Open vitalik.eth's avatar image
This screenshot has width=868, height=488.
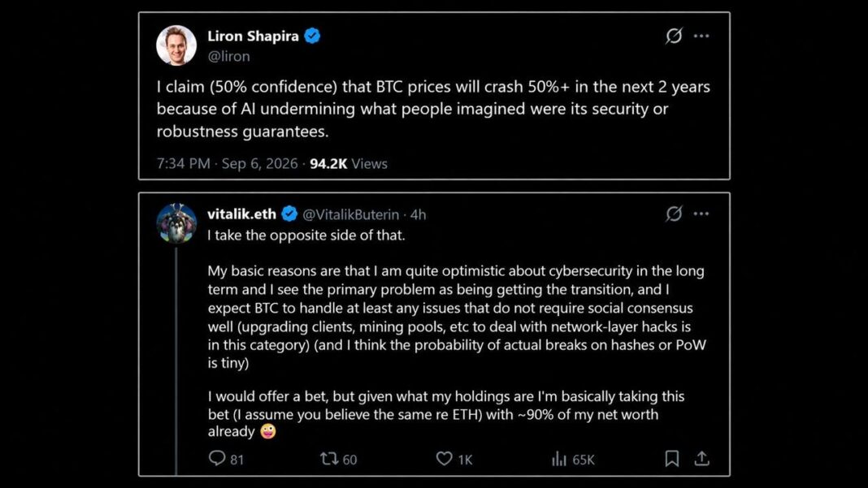tap(176, 223)
